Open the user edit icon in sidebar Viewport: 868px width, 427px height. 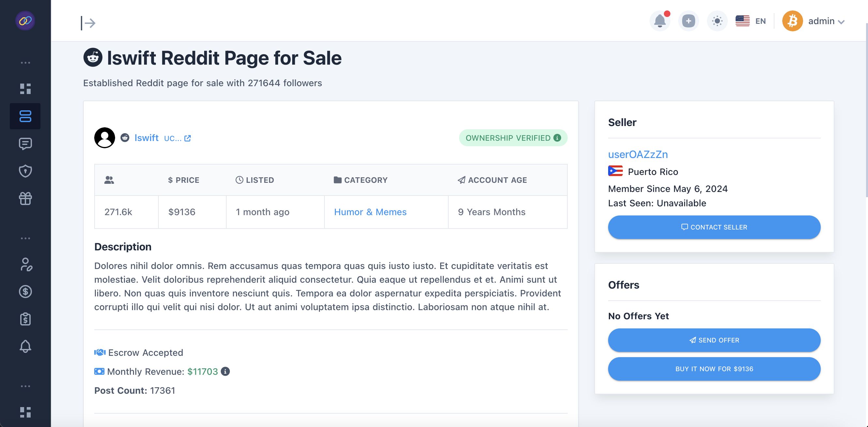[x=26, y=264]
